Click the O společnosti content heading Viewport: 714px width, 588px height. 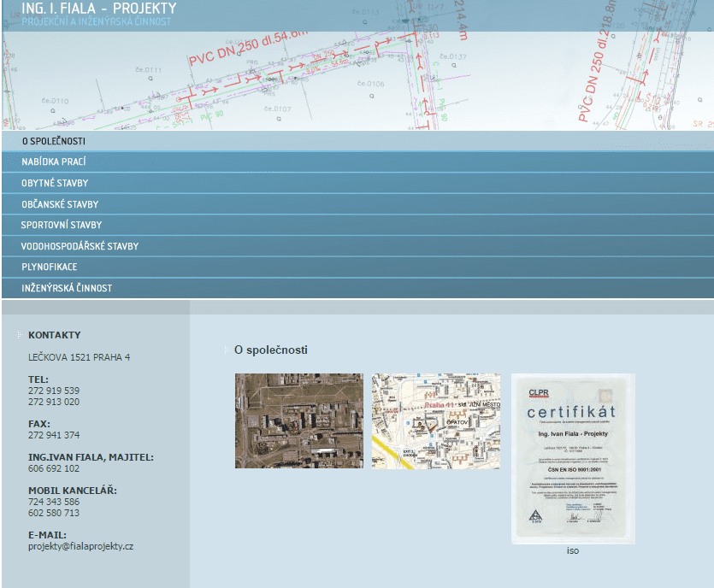pos(271,350)
